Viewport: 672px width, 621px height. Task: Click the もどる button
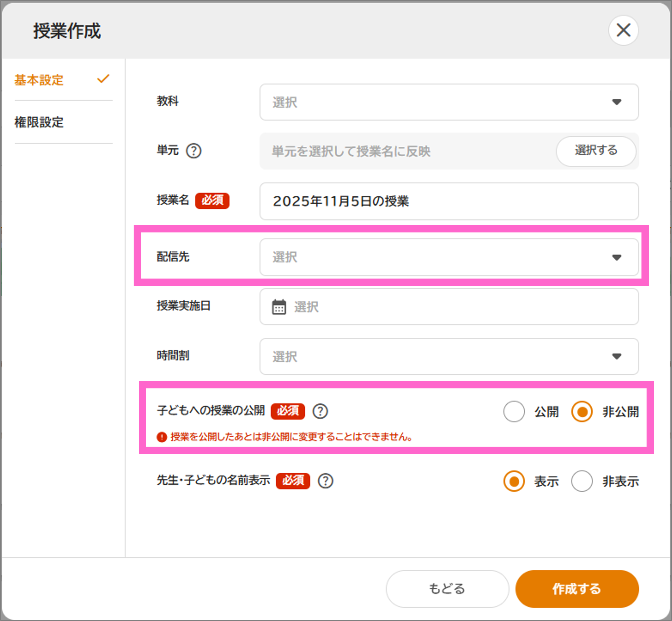447,589
